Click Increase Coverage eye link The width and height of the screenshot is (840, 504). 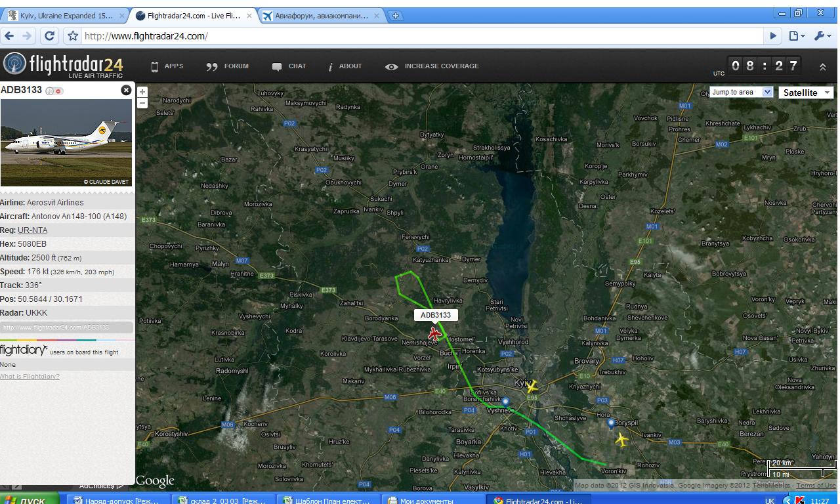coord(432,66)
